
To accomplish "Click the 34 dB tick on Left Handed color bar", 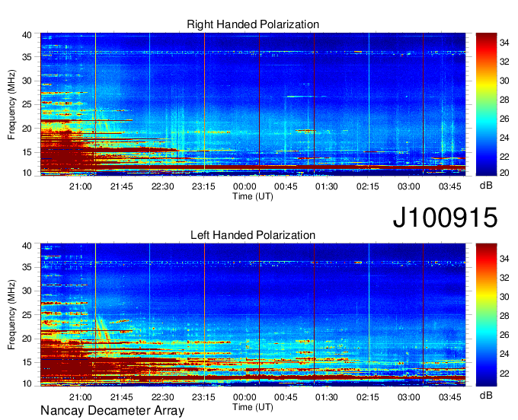I will 504,259.
